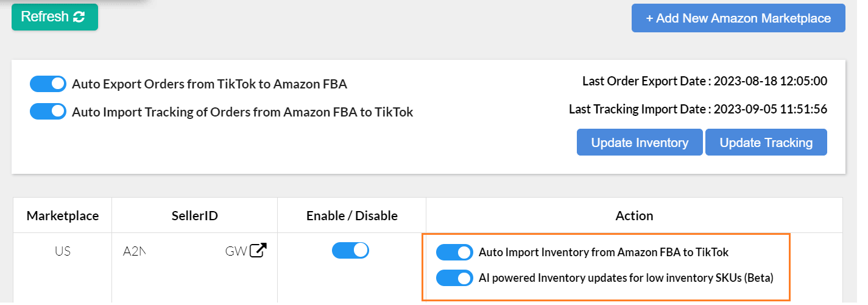Open the SellerID external link icon

(259, 251)
